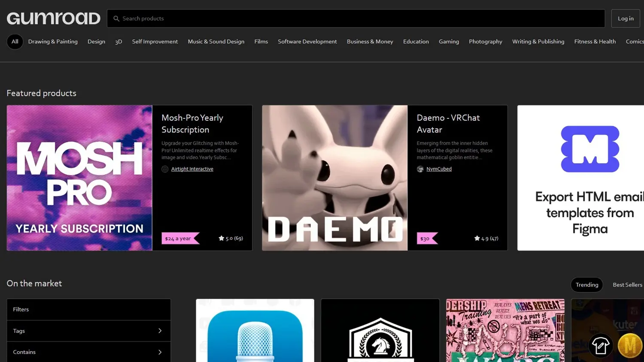
Task: Open Mosh-Pro Yearly Subscription title
Action: [x=192, y=124]
